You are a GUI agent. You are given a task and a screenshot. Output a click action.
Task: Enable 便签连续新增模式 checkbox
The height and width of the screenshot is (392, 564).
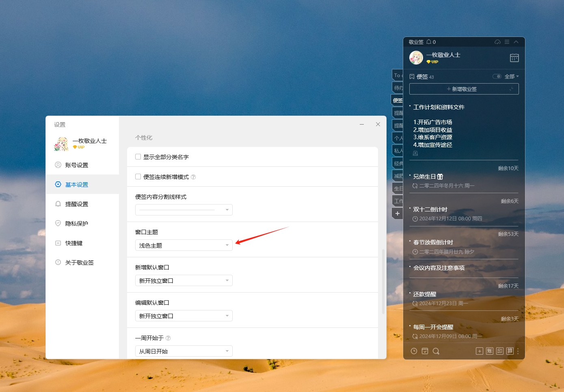pos(138,177)
